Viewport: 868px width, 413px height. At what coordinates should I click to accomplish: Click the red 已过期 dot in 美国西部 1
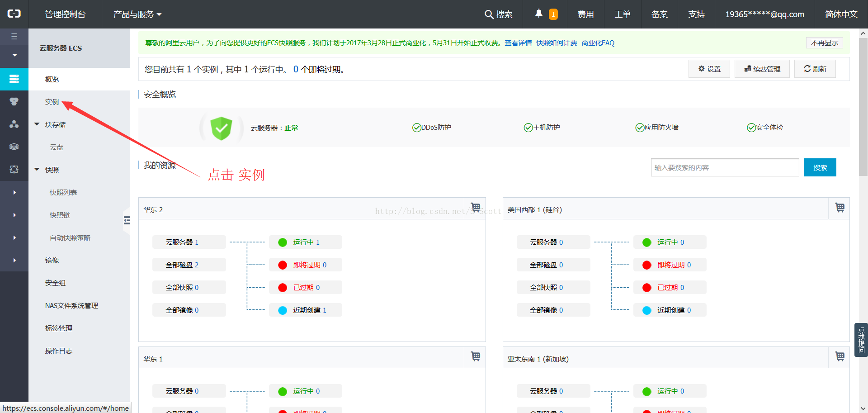[647, 288]
